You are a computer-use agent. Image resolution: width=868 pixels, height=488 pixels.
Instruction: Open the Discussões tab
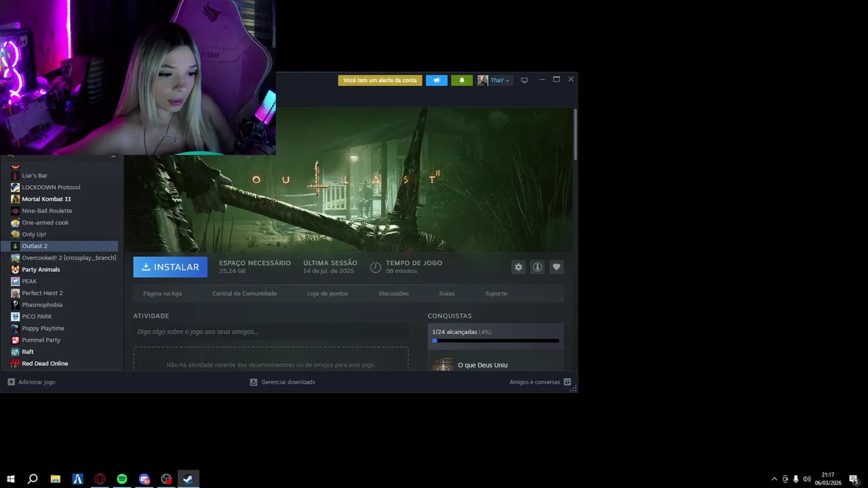point(393,293)
